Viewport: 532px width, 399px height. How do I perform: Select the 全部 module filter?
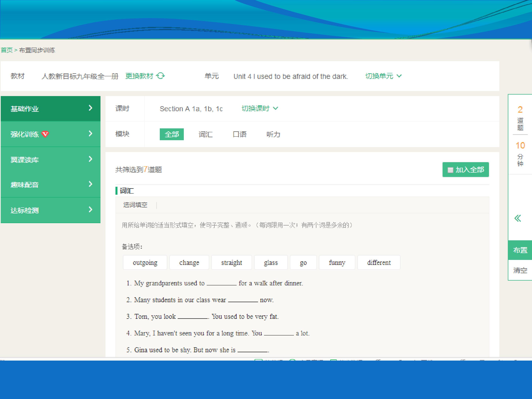[x=172, y=134]
